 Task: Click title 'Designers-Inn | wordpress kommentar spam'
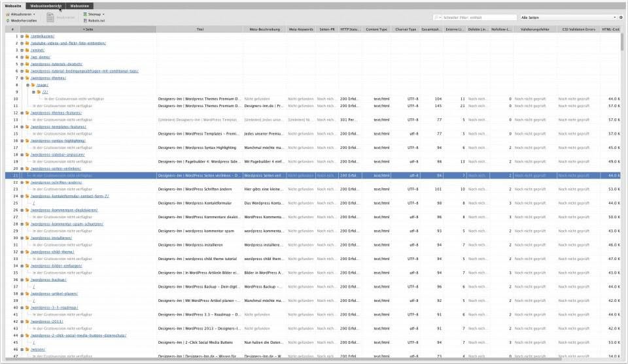[x=196, y=231]
